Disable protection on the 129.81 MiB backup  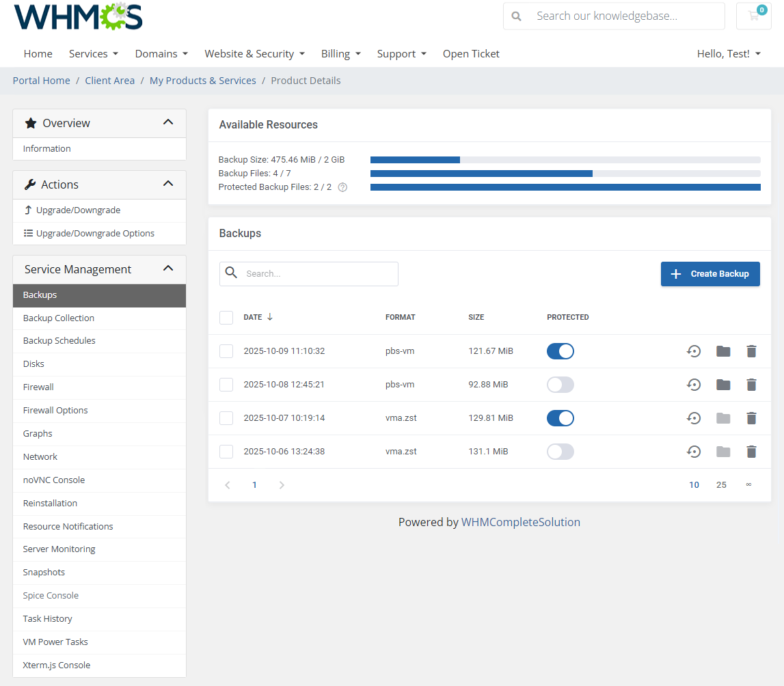tap(560, 418)
